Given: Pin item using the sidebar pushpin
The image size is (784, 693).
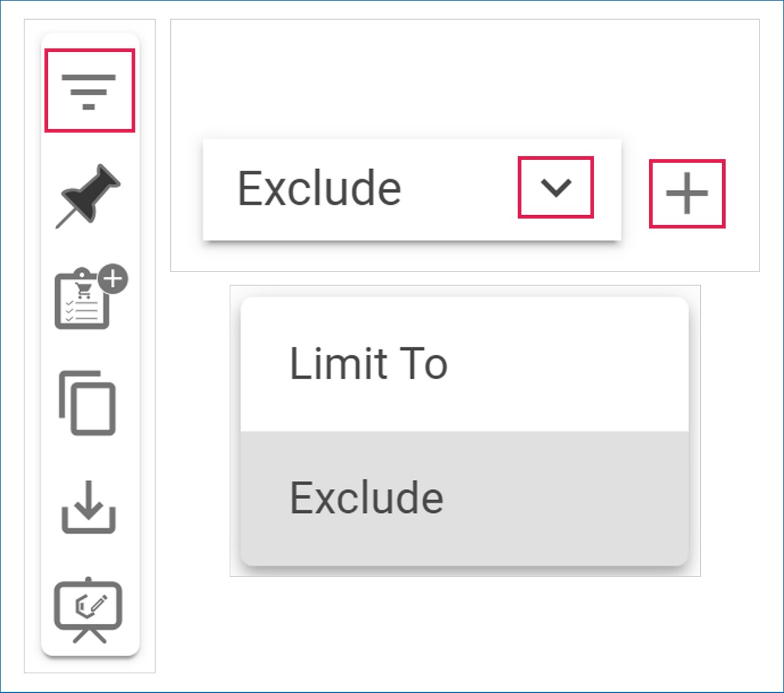Looking at the screenshot, I should tap(89, 195).
